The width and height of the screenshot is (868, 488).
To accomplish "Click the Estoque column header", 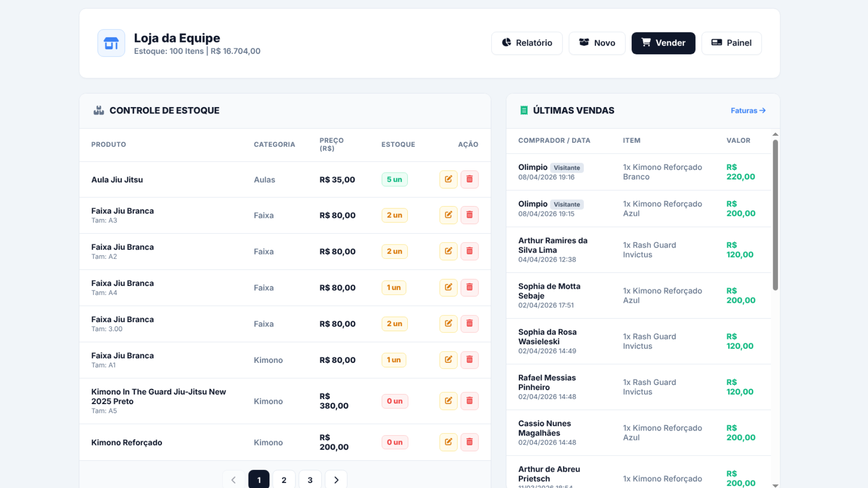I will pyautogui.click(x=398, y=145).
